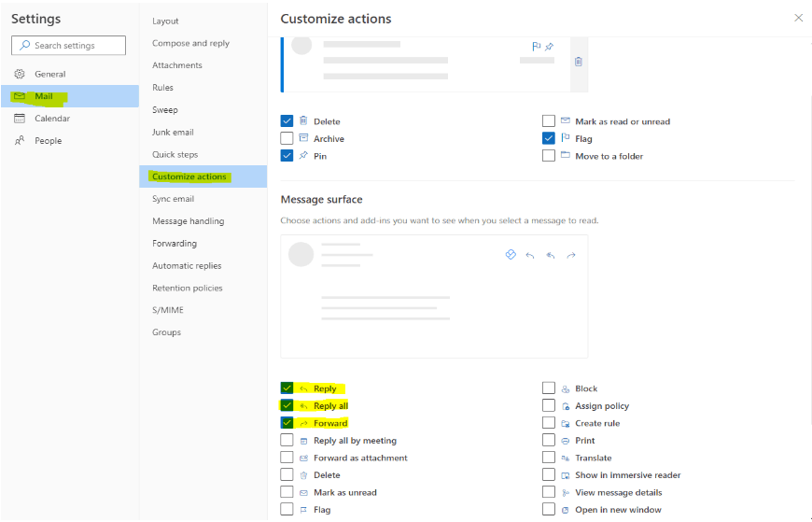Image resolution: width=812 pixels, height=522 pixels.
Task: Go to Forwarding settings
Action: pyautogui.click(x=203, y=243)
